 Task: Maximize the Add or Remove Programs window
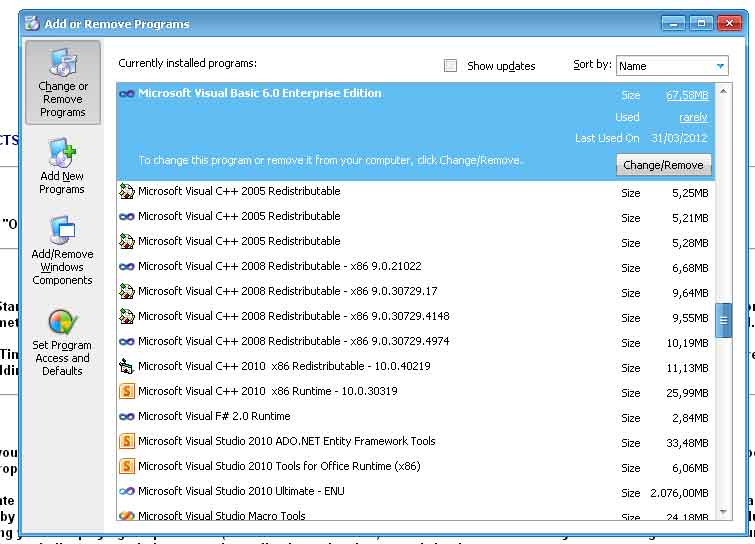tap(701, 23)
